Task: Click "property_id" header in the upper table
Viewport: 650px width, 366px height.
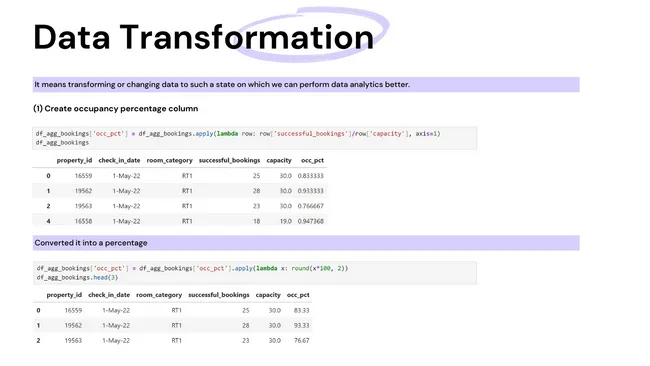Action: point(74,160)
